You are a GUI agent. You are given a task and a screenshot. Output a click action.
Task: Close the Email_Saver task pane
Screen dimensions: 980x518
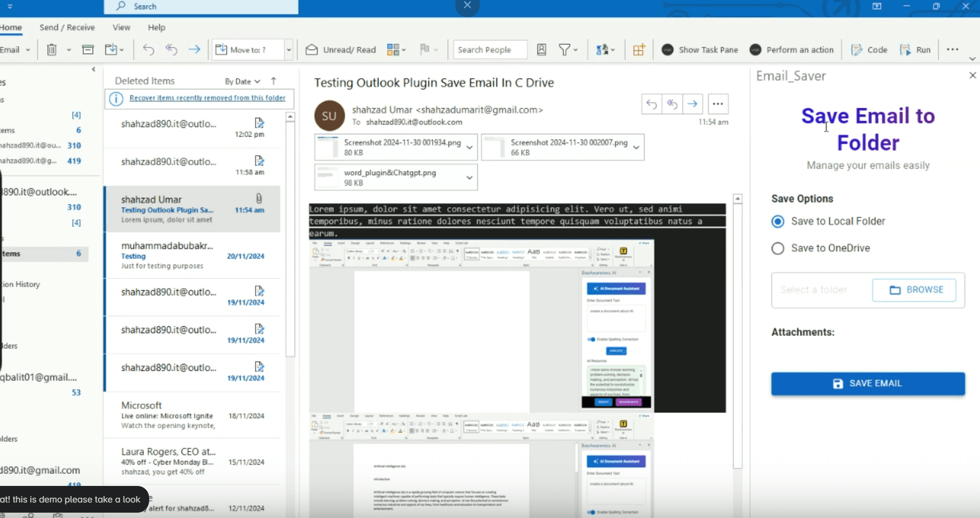point(973,75)
